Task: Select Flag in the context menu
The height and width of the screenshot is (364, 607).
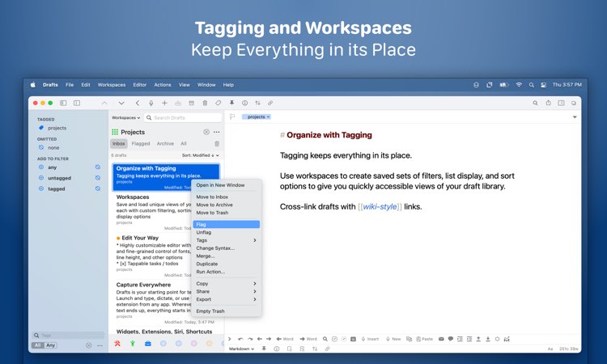Action: 226,224
